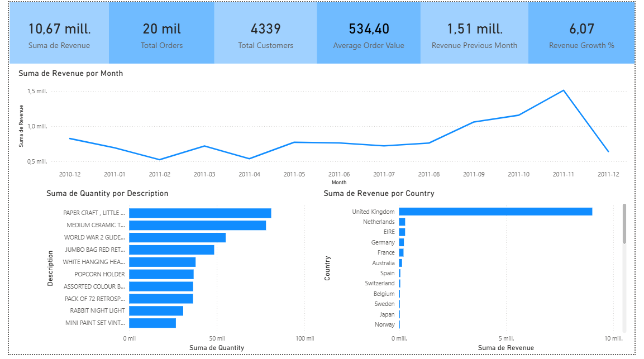Click the Suma de Revenue por Country title
Viewport: 644px width, 359px height.
379,194
